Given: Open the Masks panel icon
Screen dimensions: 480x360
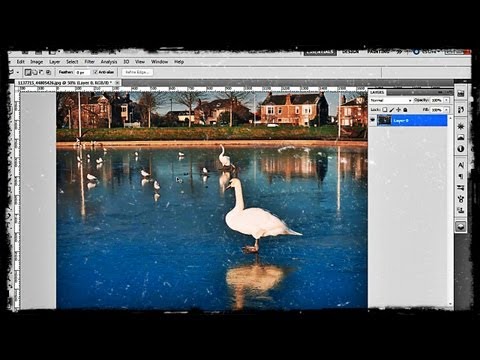Looking at the screenshot, I should 461,137.
